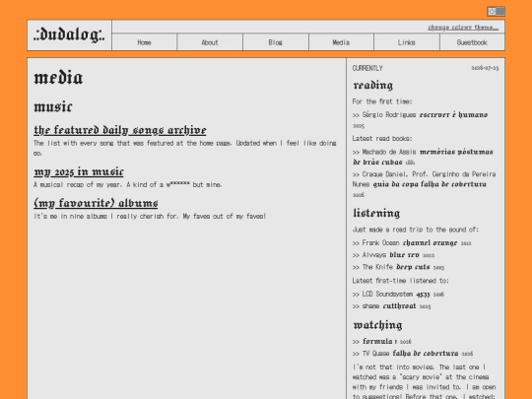The image size is (532, 399).
Task: Click the 'The list with every song' description
Action: point(185,148)
